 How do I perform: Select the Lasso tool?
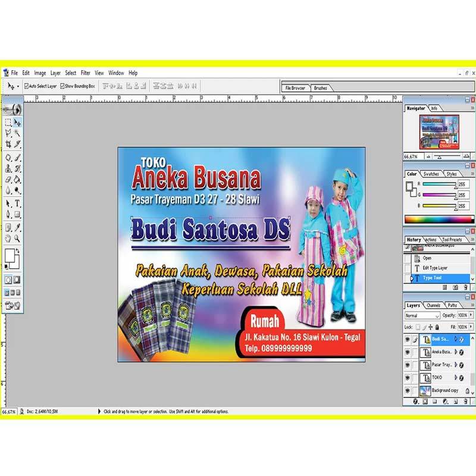8,133
